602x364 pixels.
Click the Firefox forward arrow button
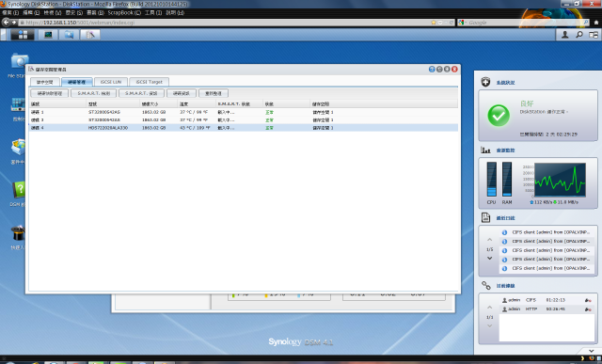14,23
